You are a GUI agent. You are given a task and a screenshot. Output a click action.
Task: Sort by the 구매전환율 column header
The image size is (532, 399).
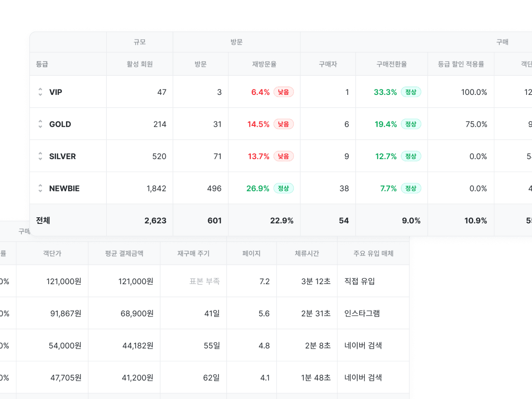click(x=391, y=64)
